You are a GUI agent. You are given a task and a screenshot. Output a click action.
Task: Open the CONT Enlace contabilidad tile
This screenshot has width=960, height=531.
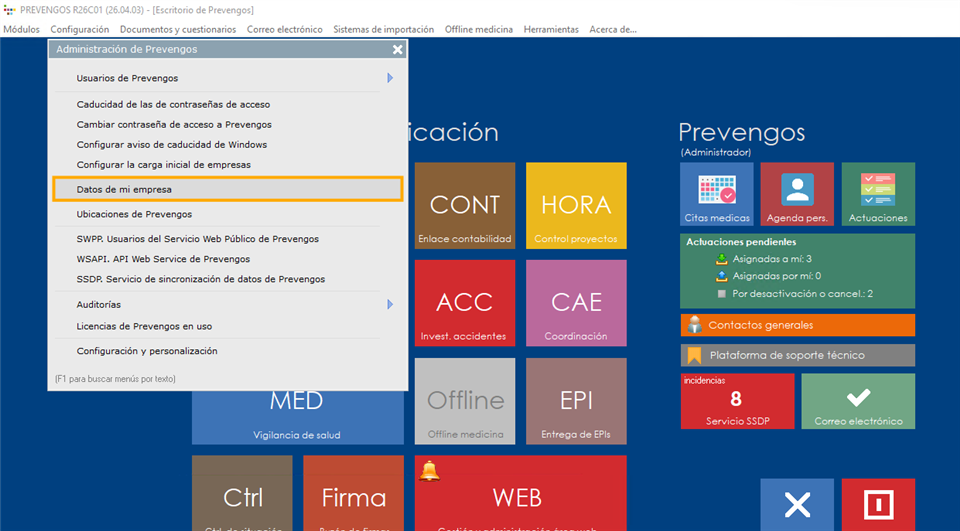pyautogui.click(x=464, y=206)
